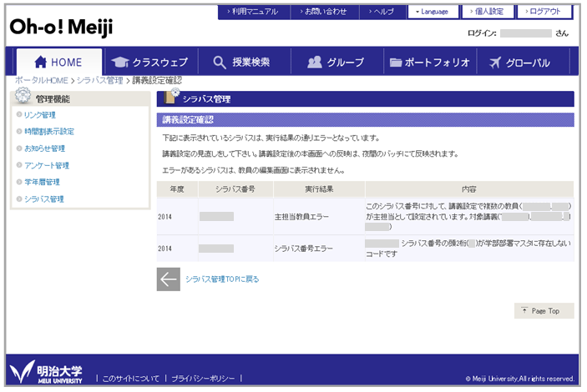Viewport: 587px width, 392px height.
Task: Click 2014 in the シラバス番号エラー row
Action: [x=164, y=249]
